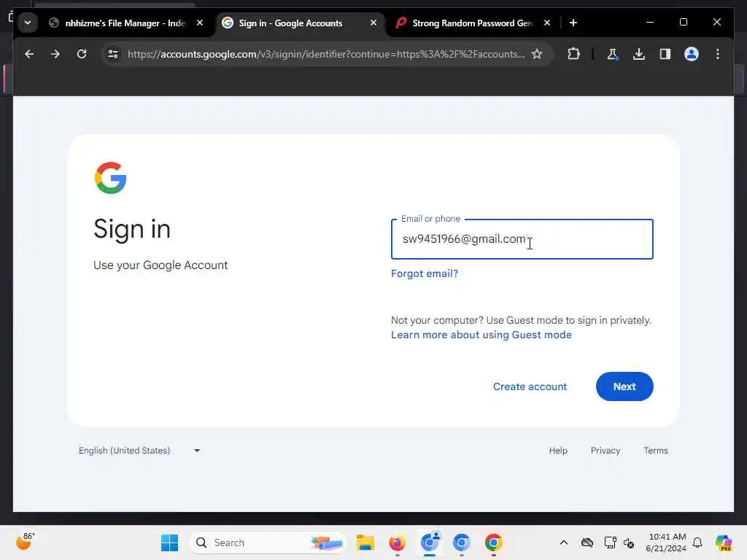This screenshot has height=560, width=747.
Task: Open the Downloads icon in toolbar
Action: pyautogui.click(x=639, y=54)
